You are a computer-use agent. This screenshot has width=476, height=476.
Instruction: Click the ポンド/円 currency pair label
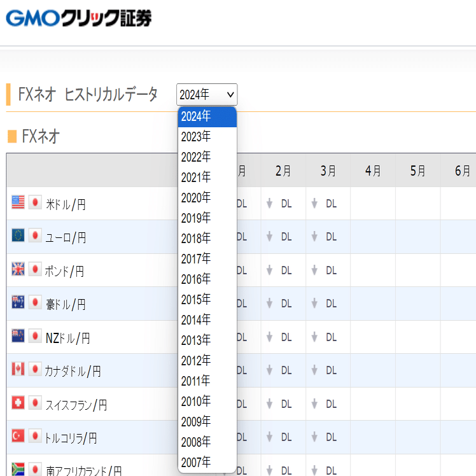pos(64,271)
